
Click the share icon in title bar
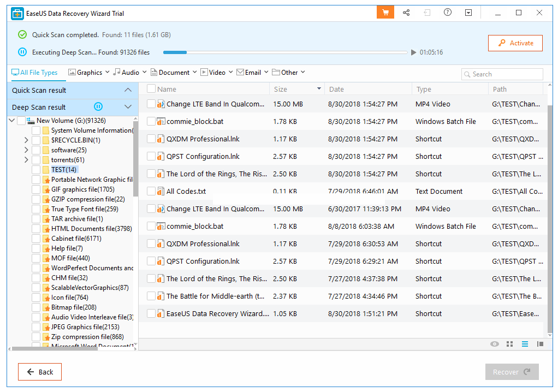click(x=406, y=13)
